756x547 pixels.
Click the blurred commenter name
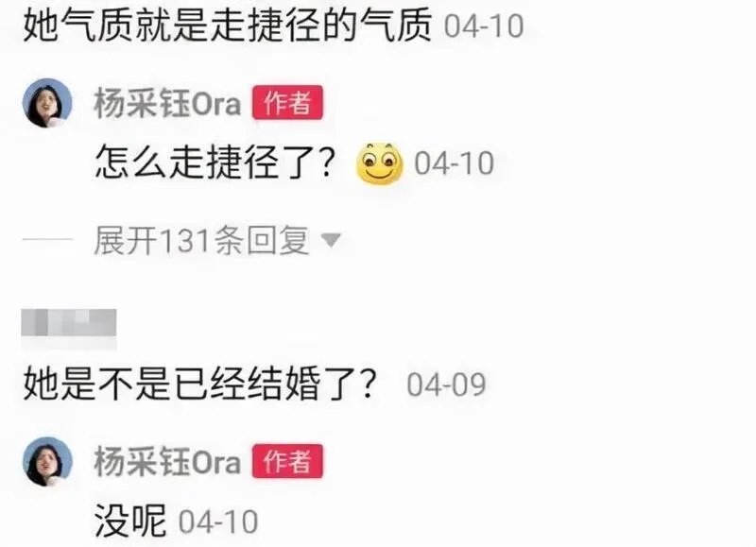[69, 322]
